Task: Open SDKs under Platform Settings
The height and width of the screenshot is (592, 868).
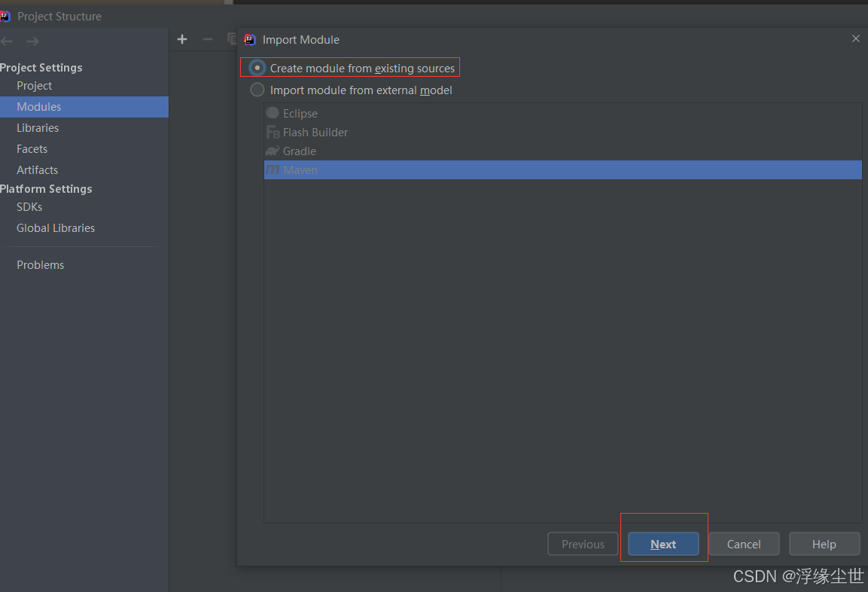Action: click(28, 206)
